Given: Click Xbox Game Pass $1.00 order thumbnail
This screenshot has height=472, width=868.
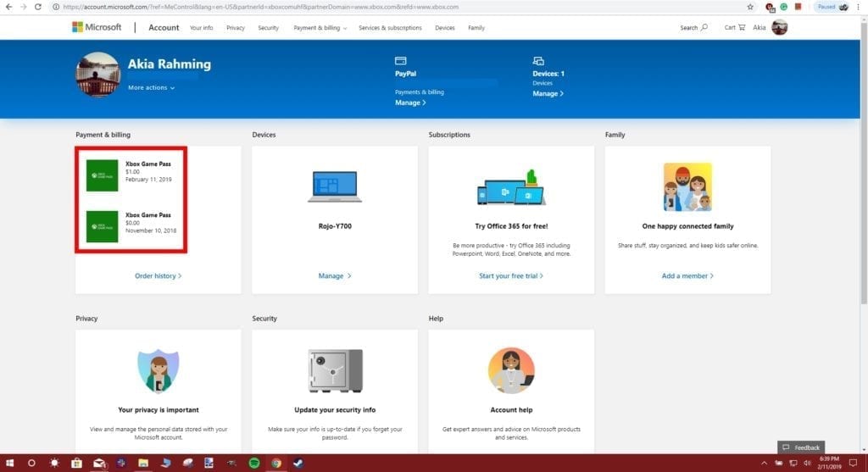Looking at the screenshot, I should pyautogui.click(x=102, y=175).
